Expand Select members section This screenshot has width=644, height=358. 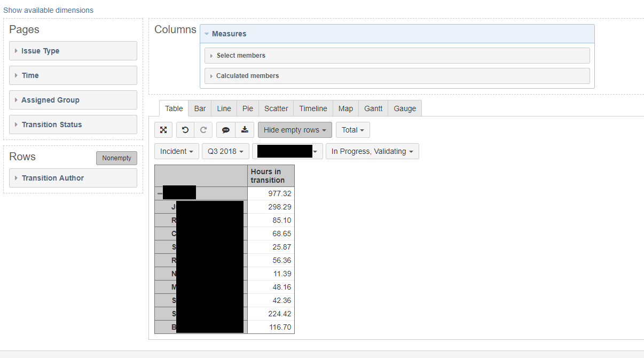(397, 56)
